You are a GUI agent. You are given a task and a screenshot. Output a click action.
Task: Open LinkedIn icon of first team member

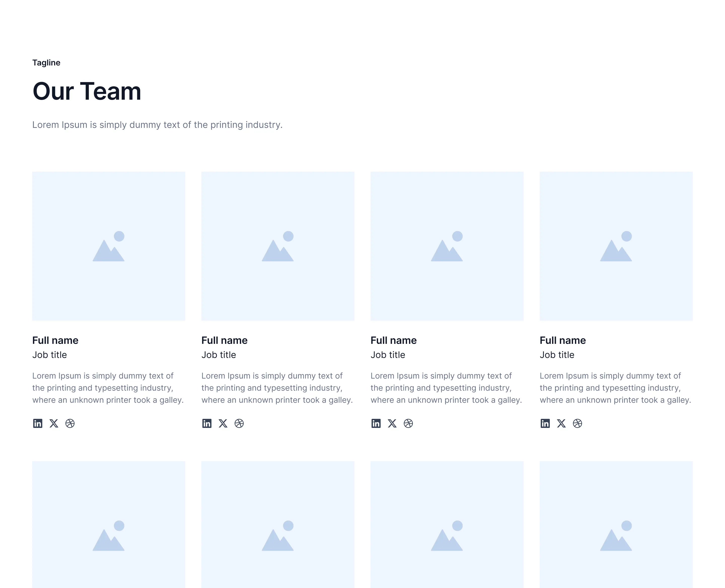(38, 423)
